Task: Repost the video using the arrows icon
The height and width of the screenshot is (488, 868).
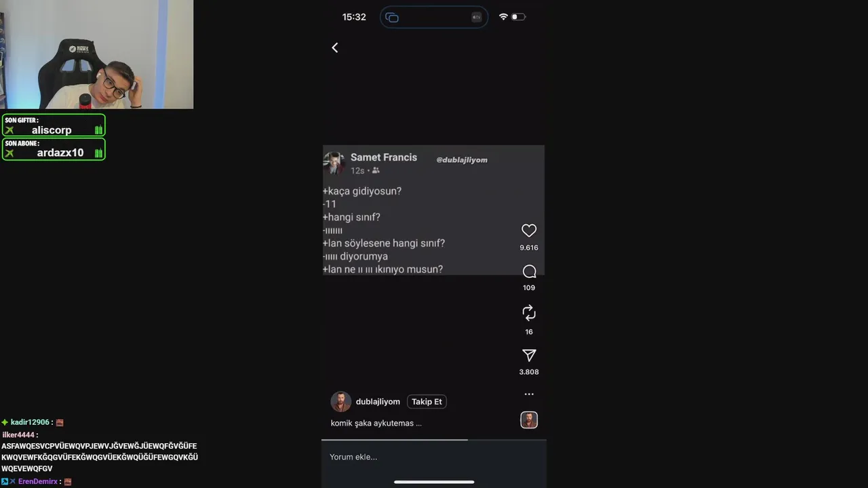Action: click(x=529, y=312)
